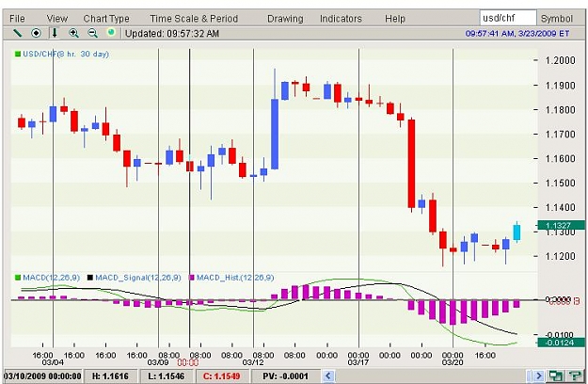588x384 pixels.
Task: Click the USD/CHF(8 hr. 30 day) chart label
Action: (x=66, y=54)
